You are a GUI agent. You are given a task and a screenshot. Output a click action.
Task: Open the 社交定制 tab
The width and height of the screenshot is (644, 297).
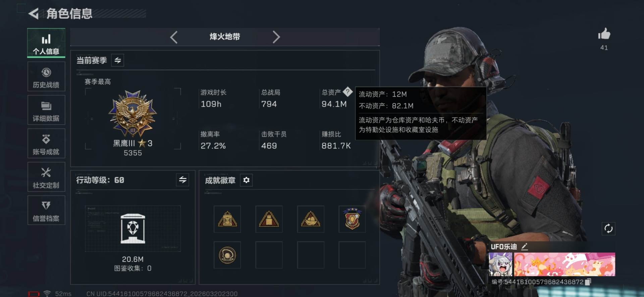[46, 177]
